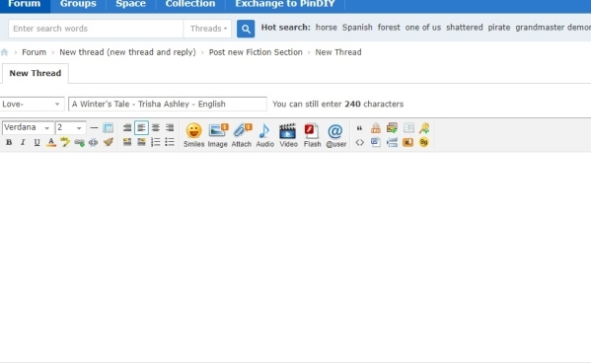Toggle bold formatting

point(9,142)
